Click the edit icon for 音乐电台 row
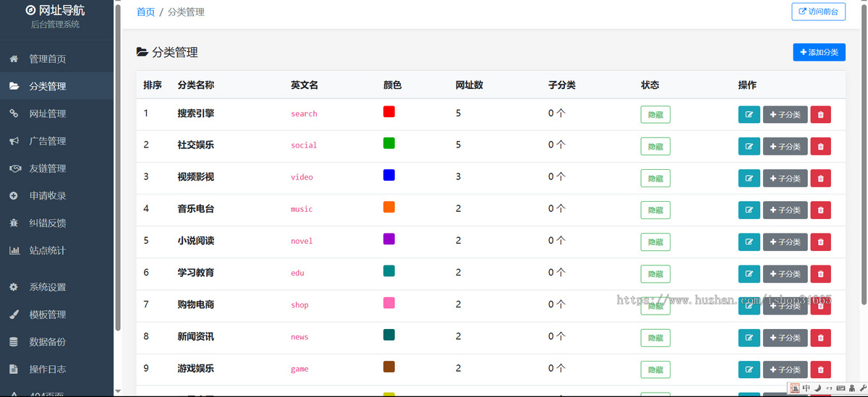This screenshot has height=397, width=868. (x=749, y=210)
